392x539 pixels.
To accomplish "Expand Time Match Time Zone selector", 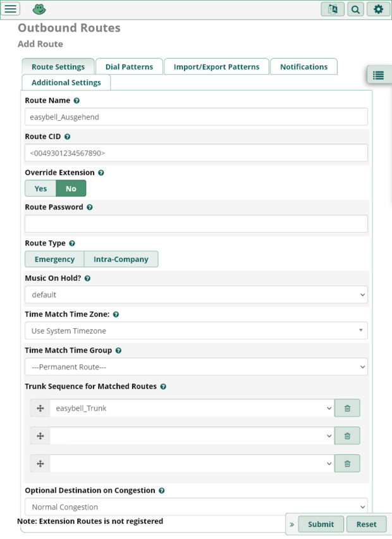I will 196,331.
